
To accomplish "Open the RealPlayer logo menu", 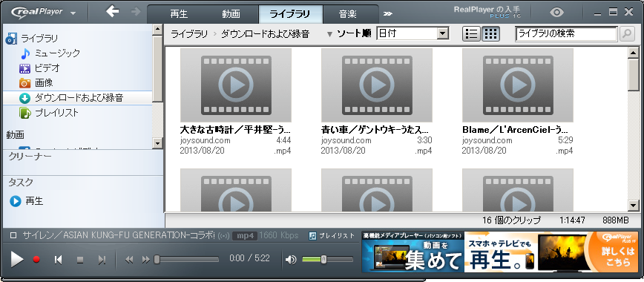I will click(x=44, y=12).
